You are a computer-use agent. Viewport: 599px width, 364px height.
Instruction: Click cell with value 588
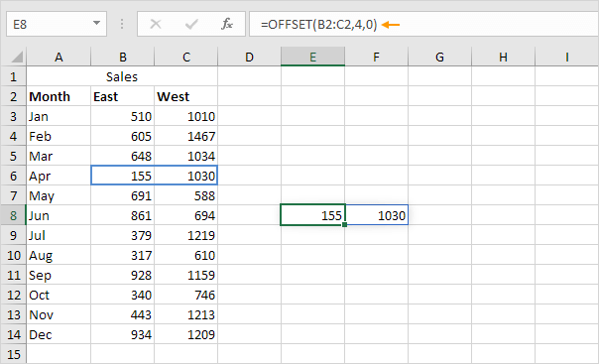point(186,195)
